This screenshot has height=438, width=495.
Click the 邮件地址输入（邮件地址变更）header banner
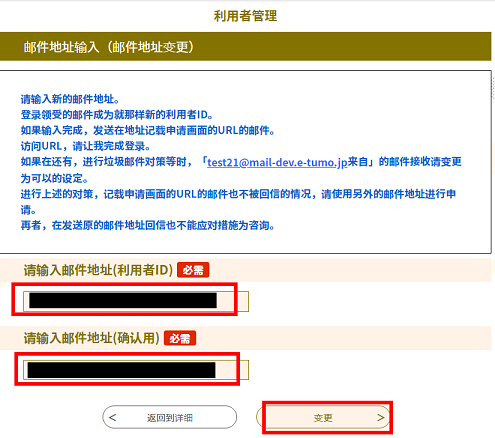(246, 47)
